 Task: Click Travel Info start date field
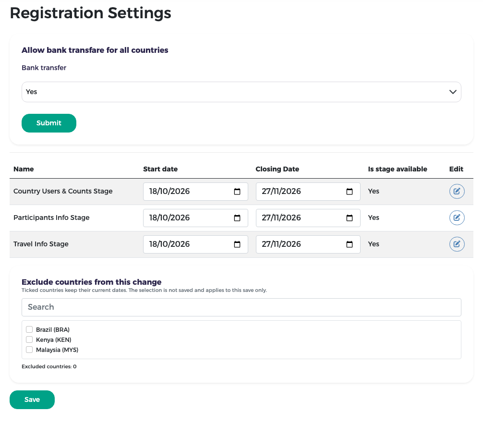point(195,244)
